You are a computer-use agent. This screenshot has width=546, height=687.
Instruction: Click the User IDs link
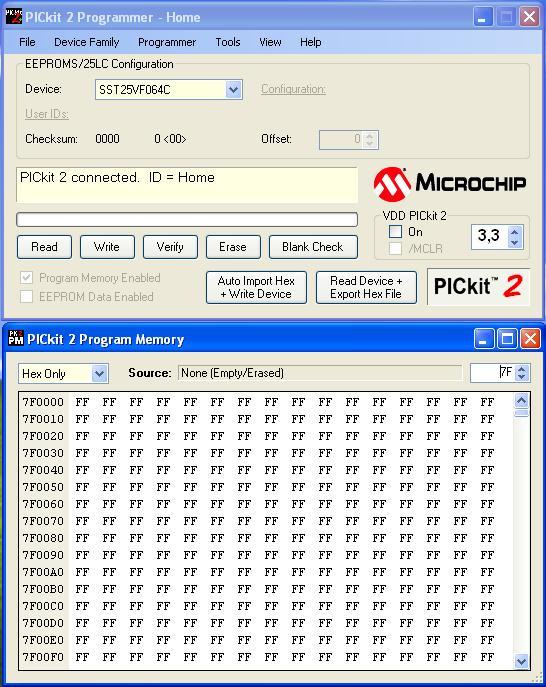(x=47, y=114)
